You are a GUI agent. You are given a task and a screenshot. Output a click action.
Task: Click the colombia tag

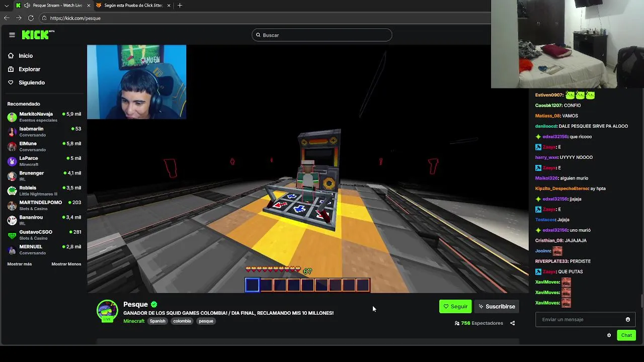[x=182, y=321]
